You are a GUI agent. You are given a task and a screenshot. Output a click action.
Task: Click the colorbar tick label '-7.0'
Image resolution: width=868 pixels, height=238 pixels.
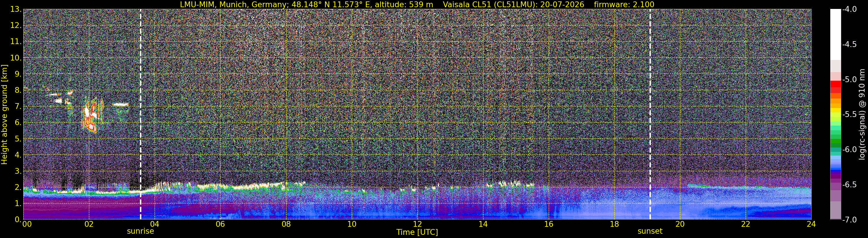(x=850, y=220)
